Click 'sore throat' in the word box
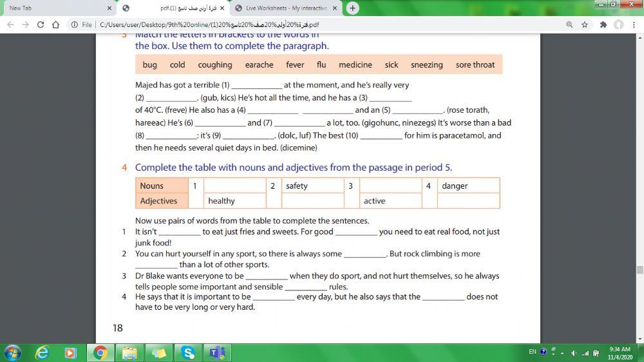The image size is (644, 362). click(x=475, y=65)
